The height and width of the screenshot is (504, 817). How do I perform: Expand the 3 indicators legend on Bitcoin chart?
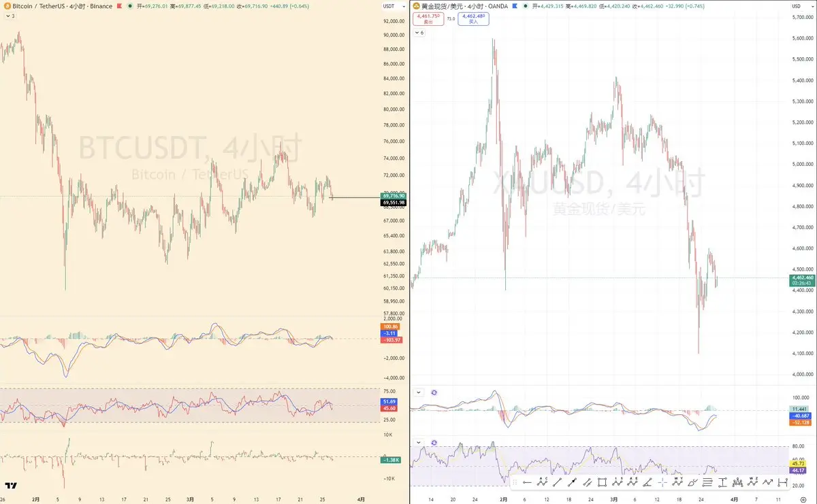[9, 16]
